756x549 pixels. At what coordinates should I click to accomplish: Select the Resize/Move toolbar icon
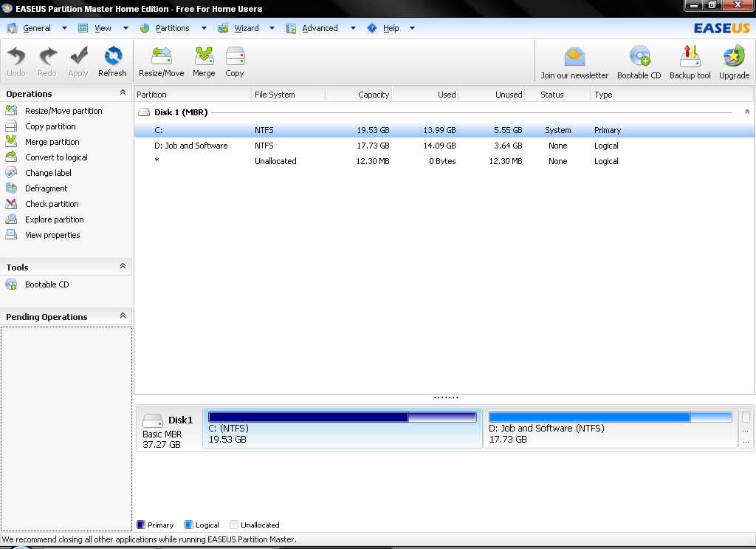coord(162,56)
